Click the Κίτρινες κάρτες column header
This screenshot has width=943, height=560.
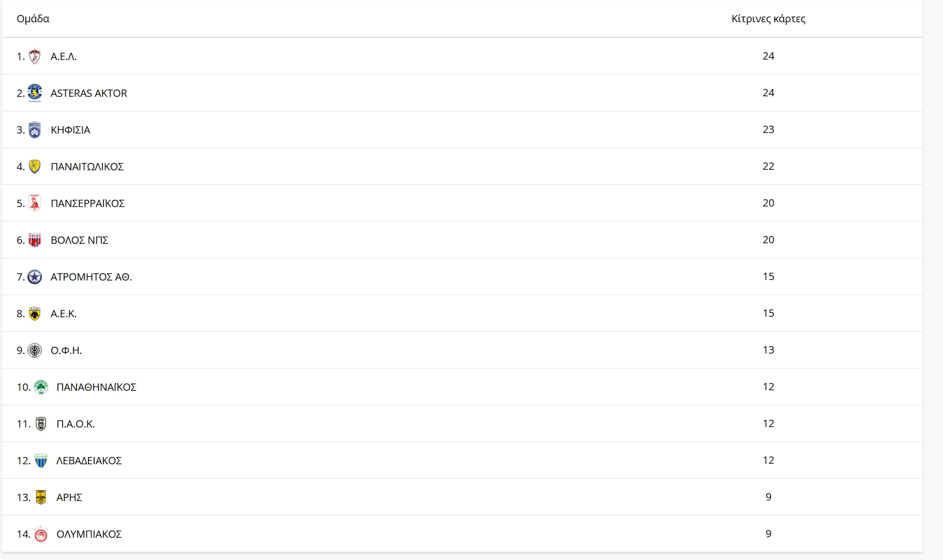coord(768,19)
